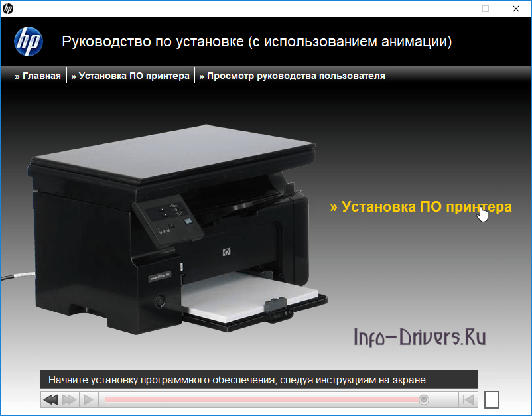The height and width of the screenshot is (416, 532).
Task: Click the fast-forward playback icon
Action: coord(68,399)
